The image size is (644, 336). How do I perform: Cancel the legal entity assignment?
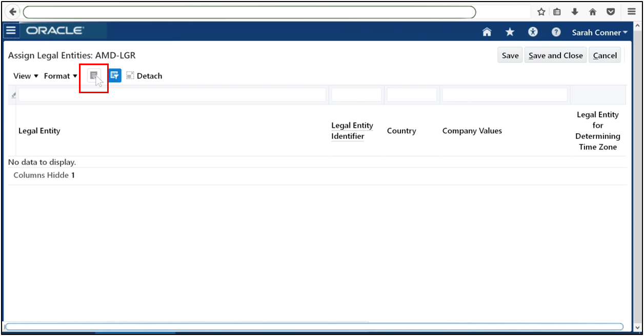click(x=605, y=55)
